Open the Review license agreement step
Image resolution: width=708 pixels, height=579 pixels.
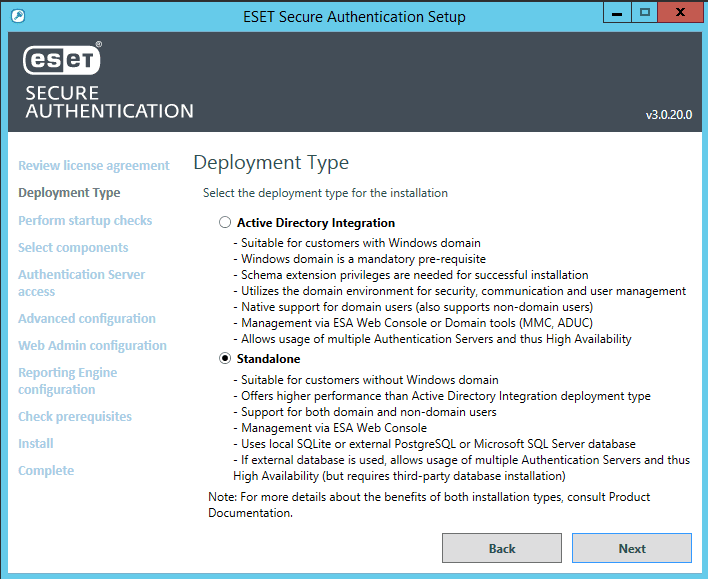pos(94,166)
